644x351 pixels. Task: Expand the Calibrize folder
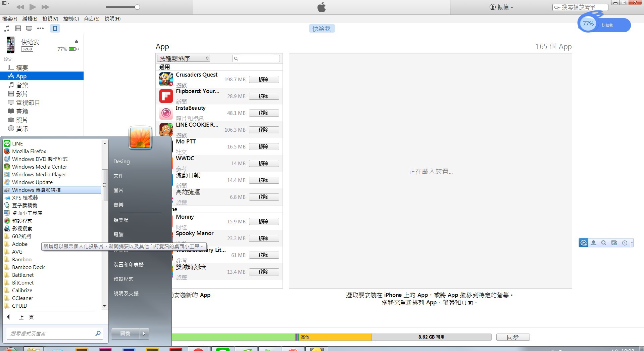(x=52, y=290)
